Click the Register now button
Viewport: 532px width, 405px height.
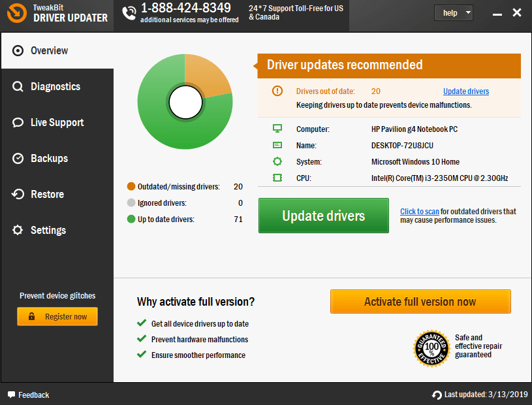click(x=57, y=316)
